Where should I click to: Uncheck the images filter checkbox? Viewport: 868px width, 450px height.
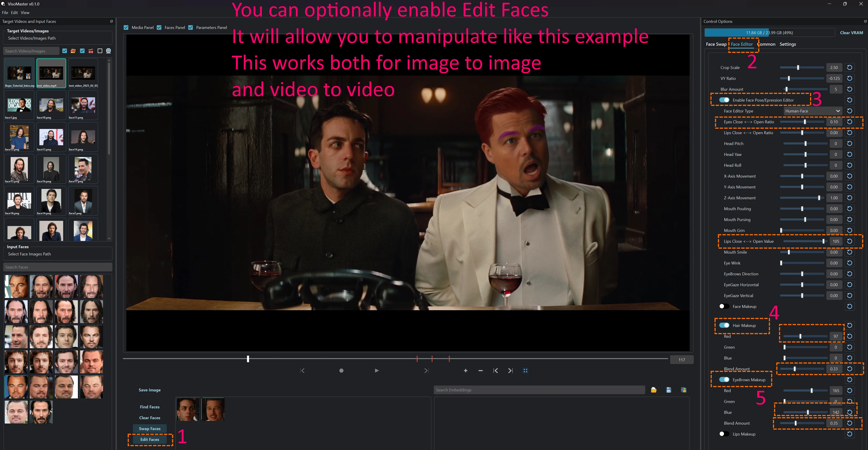click(x=65, y=51)
